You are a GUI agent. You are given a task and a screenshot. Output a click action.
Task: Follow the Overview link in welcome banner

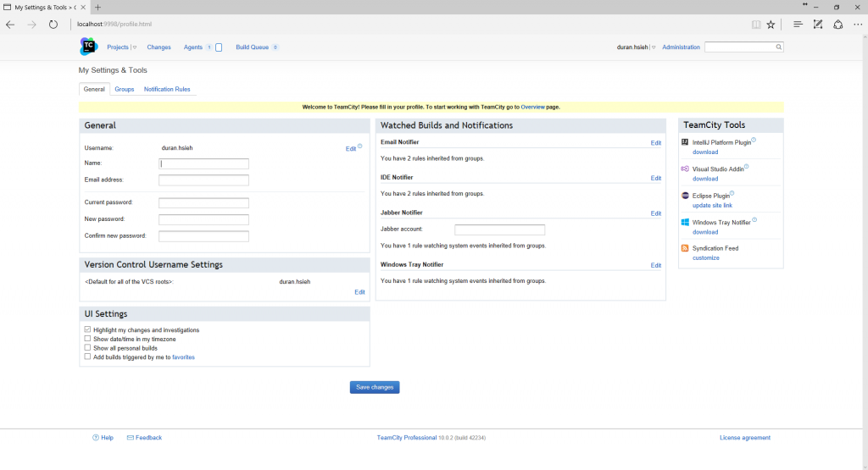[532, 107]
